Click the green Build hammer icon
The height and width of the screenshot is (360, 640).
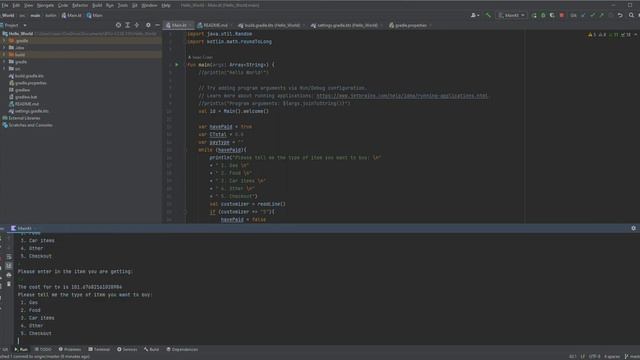488,15
